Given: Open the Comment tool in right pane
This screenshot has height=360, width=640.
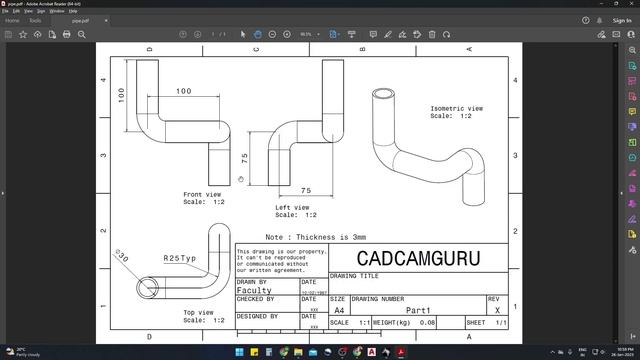Looking at the screenshot, I should [632, 111].
